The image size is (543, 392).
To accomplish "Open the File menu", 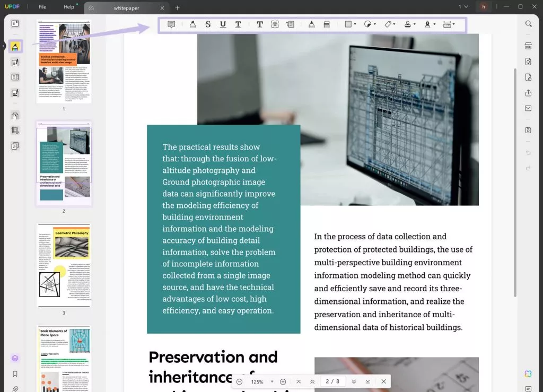I will coord(42,7).
